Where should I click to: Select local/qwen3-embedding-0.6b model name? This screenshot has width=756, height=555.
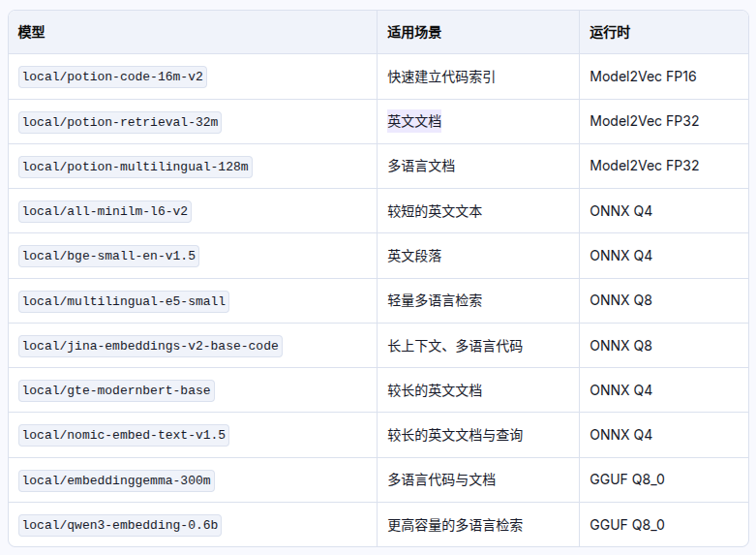[120, 525]
